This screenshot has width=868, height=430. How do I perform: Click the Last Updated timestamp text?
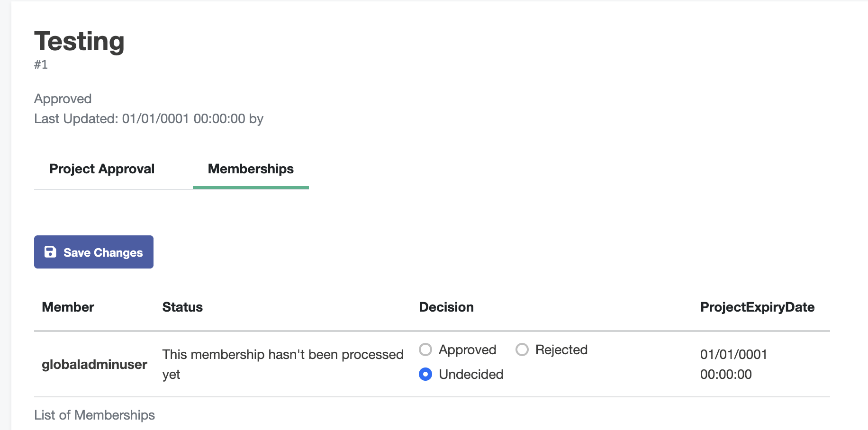(x=148, y=118)
